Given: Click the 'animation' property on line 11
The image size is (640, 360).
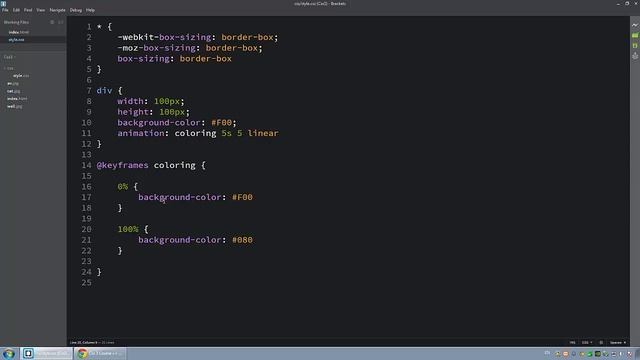Looking at the screenshot, I should pyautogui.click(x=141, y=133).
